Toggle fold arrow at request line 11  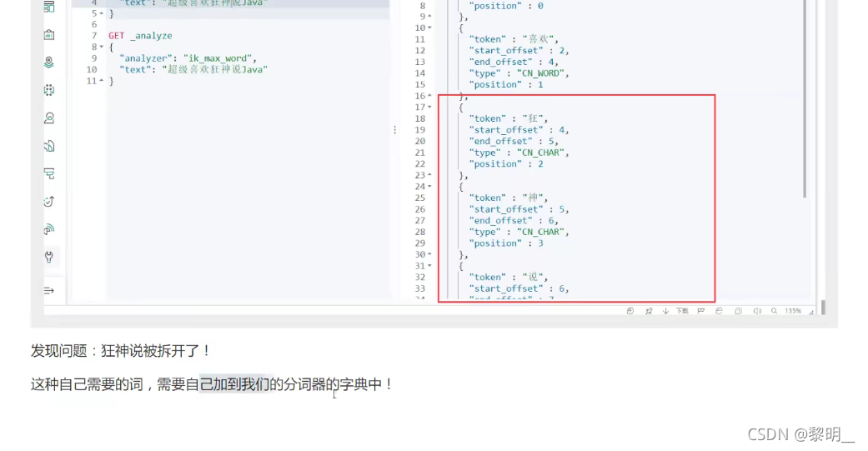point(101,81)
